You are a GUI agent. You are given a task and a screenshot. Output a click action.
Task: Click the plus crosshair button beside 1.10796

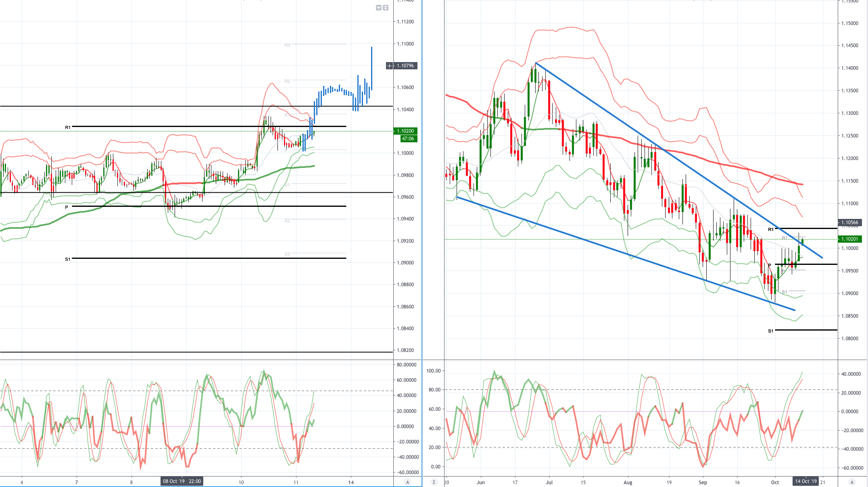coord(390,65)
